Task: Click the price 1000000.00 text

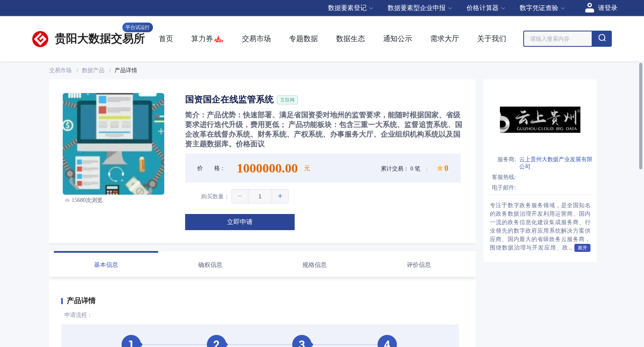Action: tap(267, 168)
